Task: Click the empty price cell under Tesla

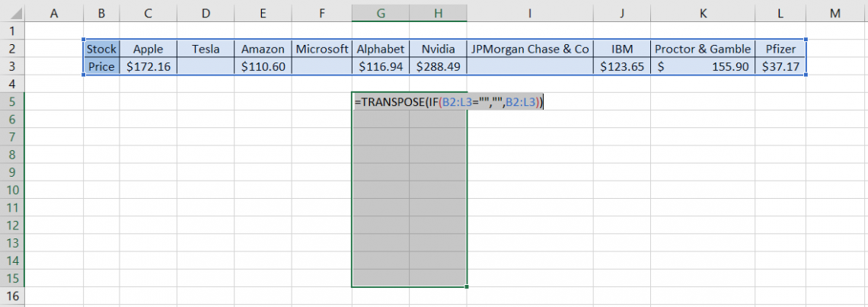Action: click(x=206, y=66)
